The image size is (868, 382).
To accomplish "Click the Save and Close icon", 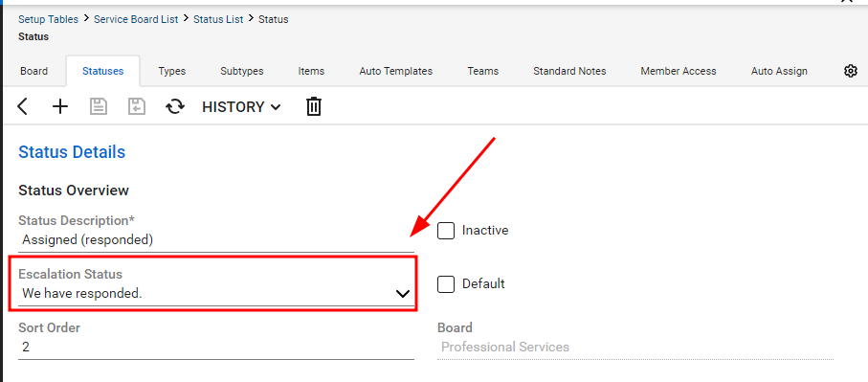I will point(136,106).
